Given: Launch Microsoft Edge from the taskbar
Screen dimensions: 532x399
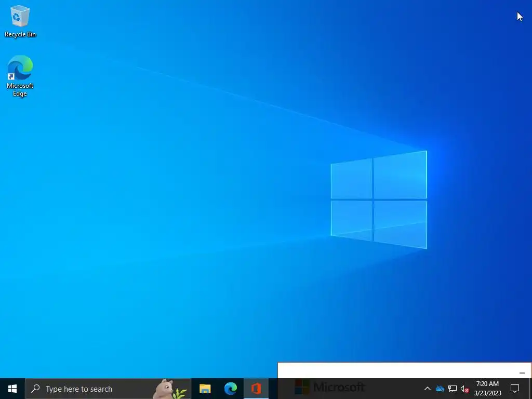Looking at the screenshot, I should click(230, 389).
